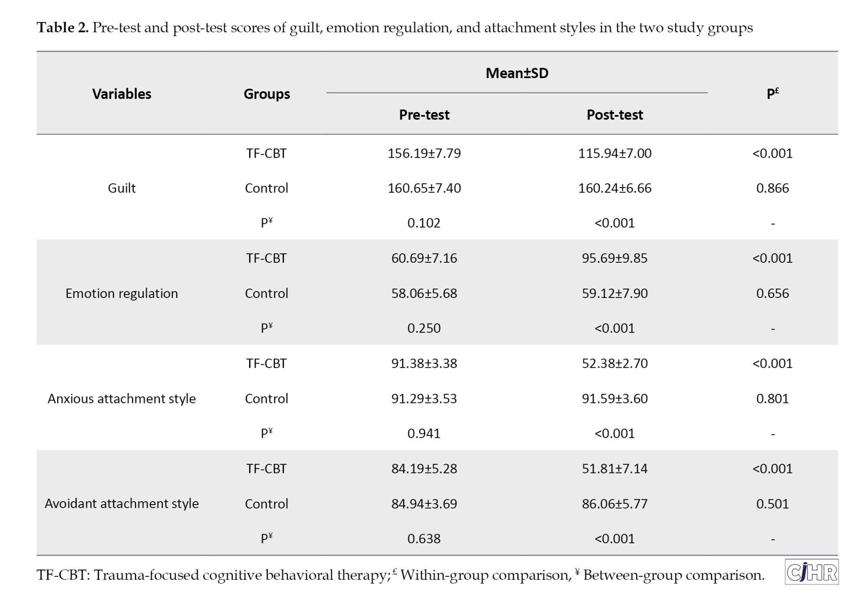Click the Guilt variable label
The image size is (868, 598).
[122, 188]
